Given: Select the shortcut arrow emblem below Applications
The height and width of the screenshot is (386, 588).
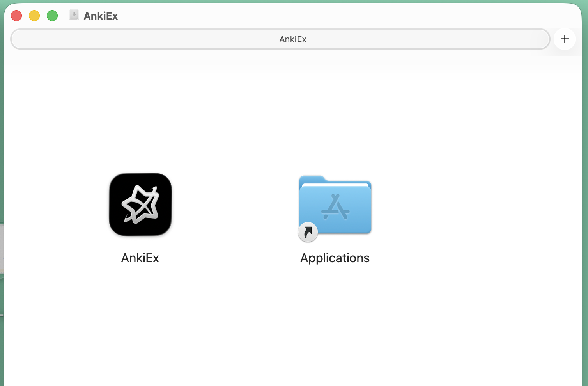Looking at the screenshot, I should [x=308, y=232].
